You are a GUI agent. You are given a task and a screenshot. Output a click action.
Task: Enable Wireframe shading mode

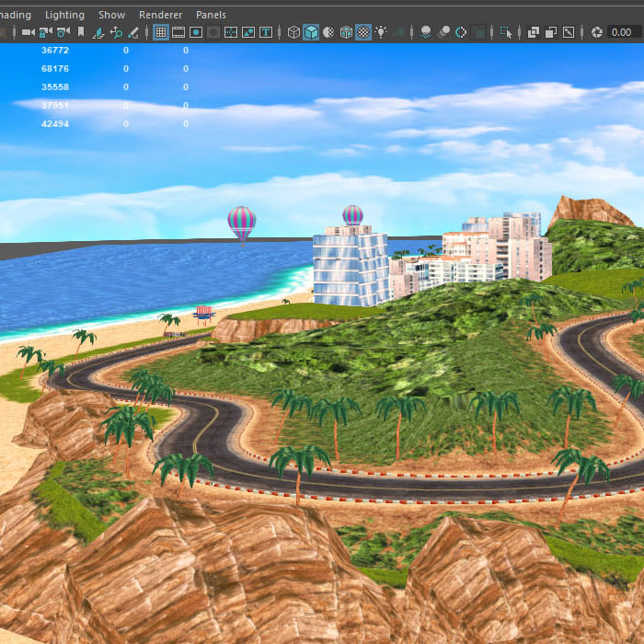click(293, 32)
